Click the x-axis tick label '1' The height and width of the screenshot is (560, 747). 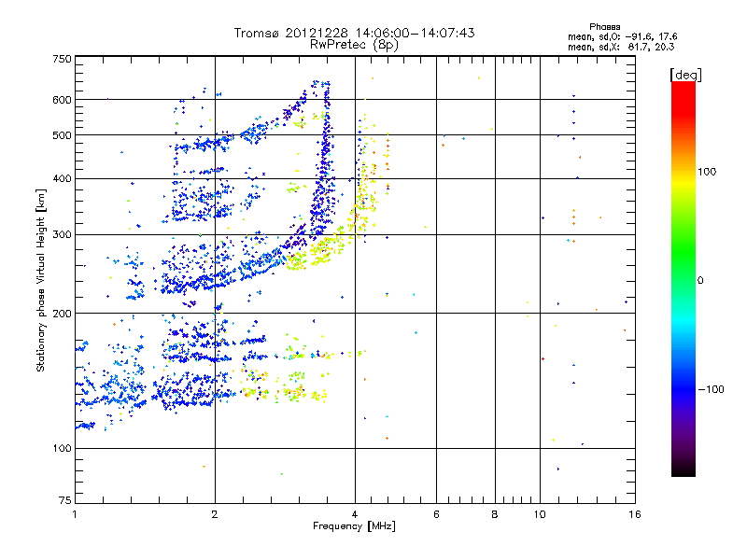[75, 514]
